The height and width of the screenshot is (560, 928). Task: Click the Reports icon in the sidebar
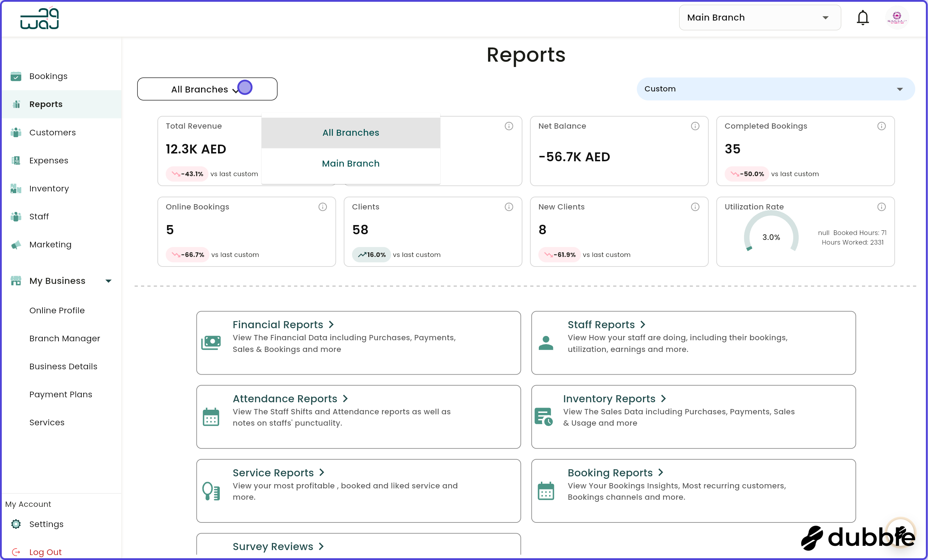[17, 104]
